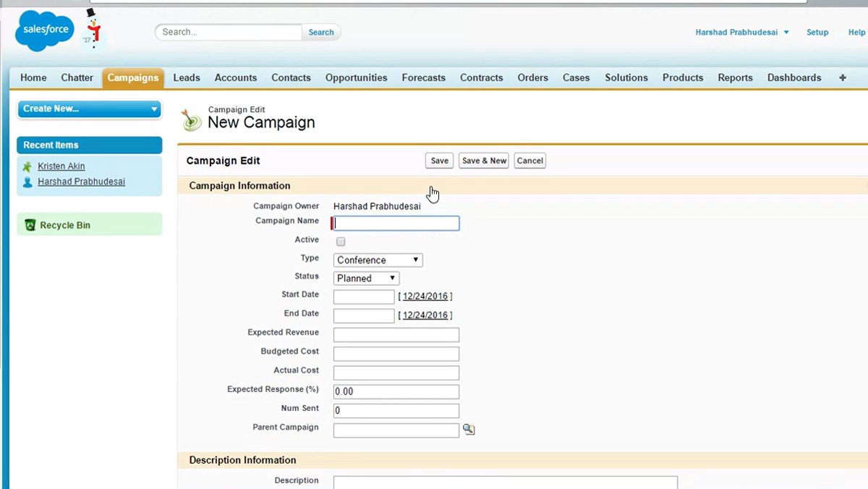Open the Status dropdown showing Planned

(x=366, y=278)
